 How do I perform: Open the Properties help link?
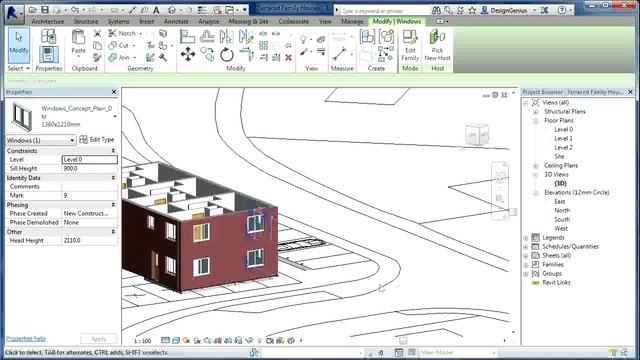pos(26,338)
